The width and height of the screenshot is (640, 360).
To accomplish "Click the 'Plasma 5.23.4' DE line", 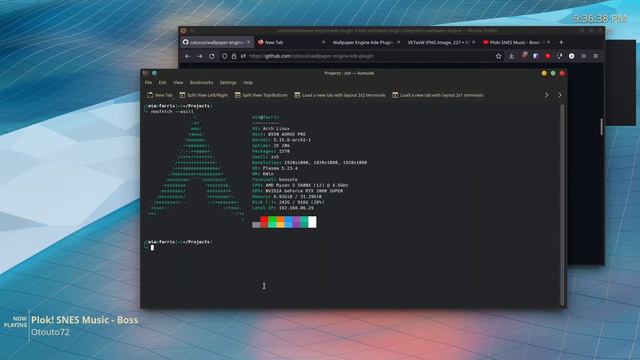I will 275,168.
